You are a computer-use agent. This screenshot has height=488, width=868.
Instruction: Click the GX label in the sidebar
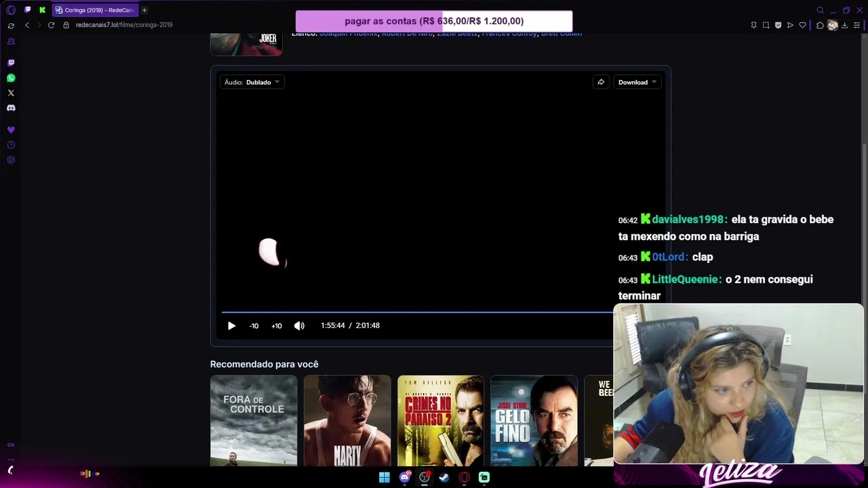pyautogui.click(x=11, y=445)
